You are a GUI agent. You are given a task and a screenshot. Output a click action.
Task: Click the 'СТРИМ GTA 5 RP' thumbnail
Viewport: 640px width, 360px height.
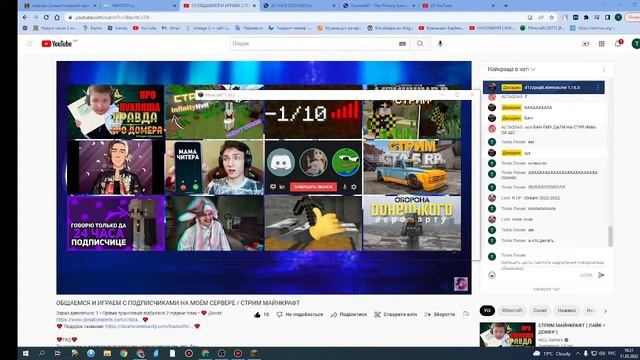click(x=412, y=167)
